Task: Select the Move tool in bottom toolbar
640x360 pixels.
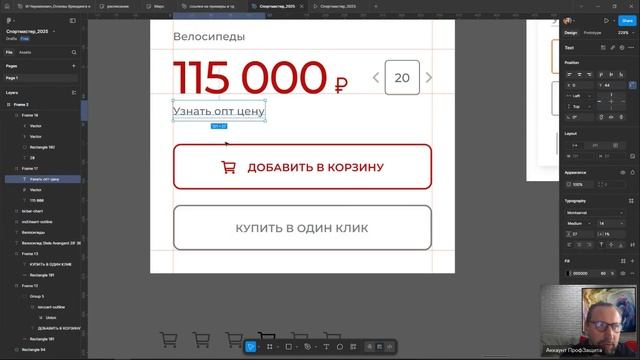Action: tap(251, 347)
